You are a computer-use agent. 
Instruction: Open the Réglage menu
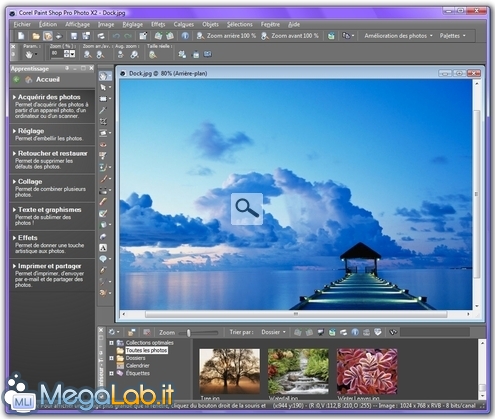click(133, 24)
